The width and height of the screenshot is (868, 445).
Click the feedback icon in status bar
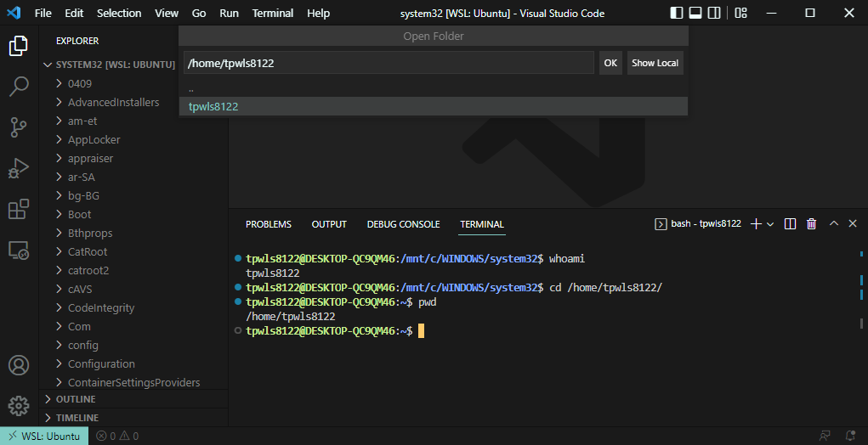825,436
